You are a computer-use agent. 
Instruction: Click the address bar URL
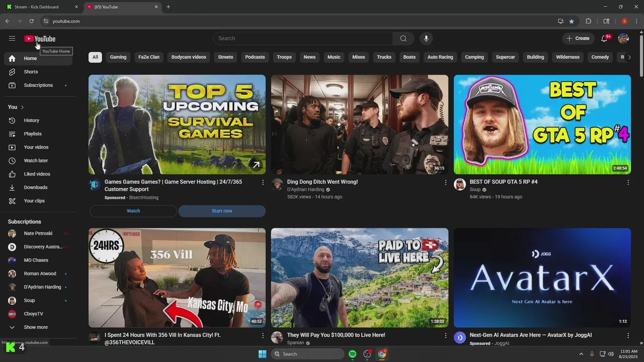66,21
